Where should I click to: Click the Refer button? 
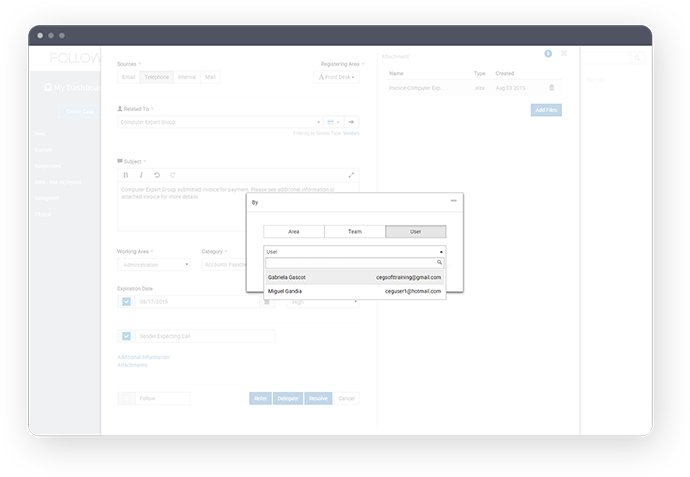coord(260,398)
